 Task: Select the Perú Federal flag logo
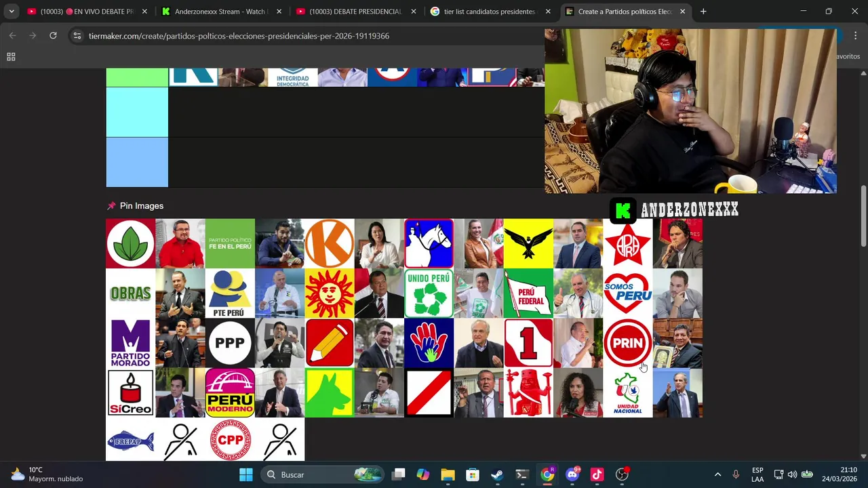[528, 293]
